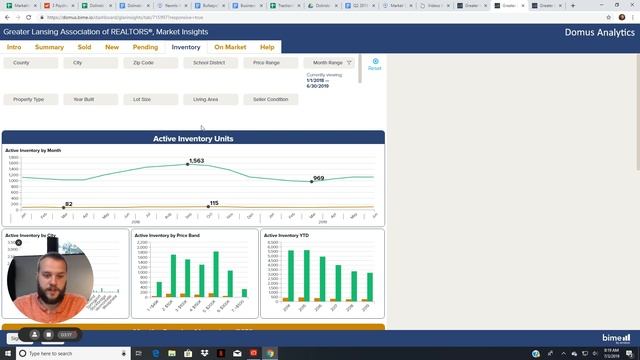Click the 82 data point on lower line
Screen dimensions: 640x360
point(63,208)
